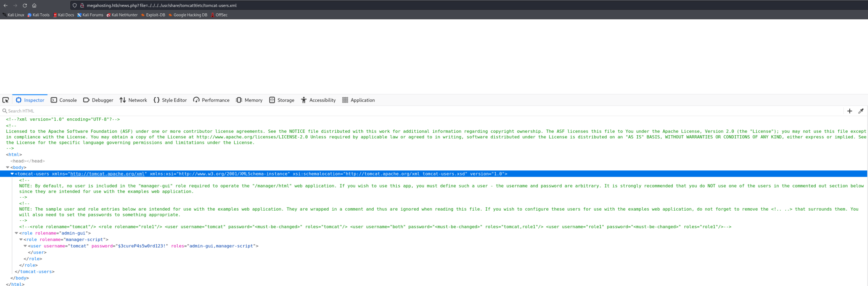Click the plus icon to create new node

[x=849, y=111]
